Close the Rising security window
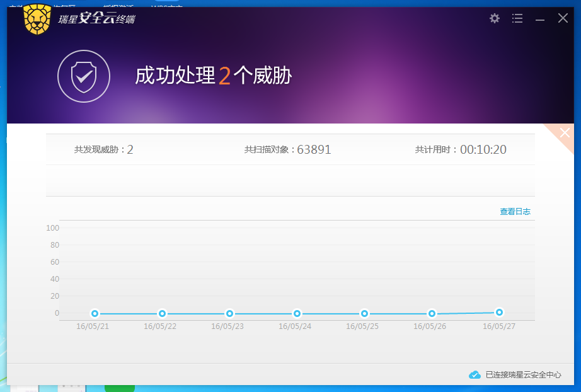Screen dimensions: 581x392 (x=563, y=18)
